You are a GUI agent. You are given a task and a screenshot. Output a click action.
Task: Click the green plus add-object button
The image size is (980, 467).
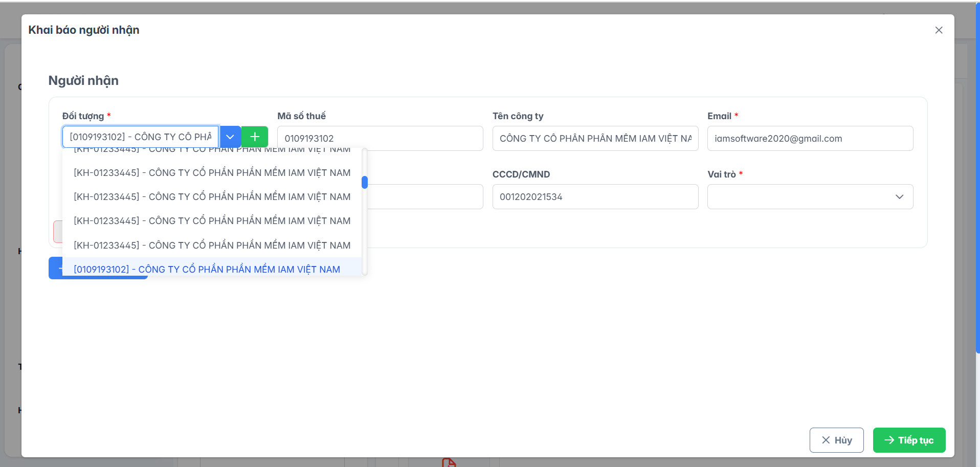255,137
